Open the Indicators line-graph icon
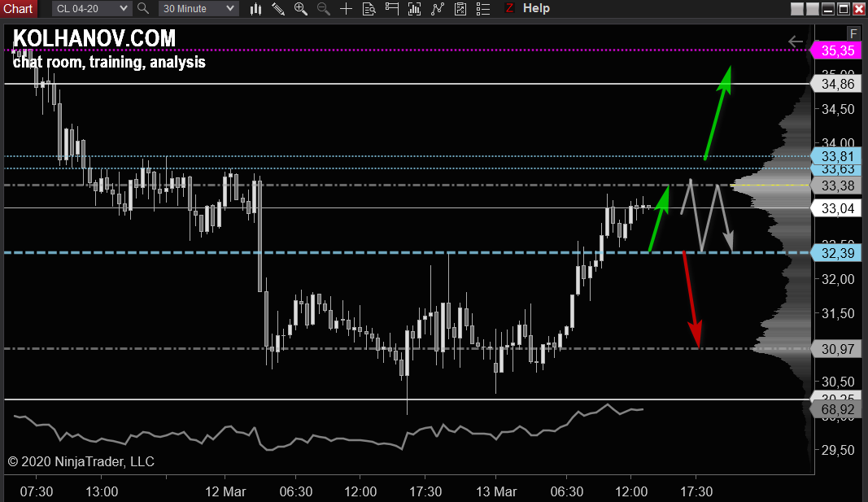The width and height of the screenshot is (868, 502). point(438,8)
